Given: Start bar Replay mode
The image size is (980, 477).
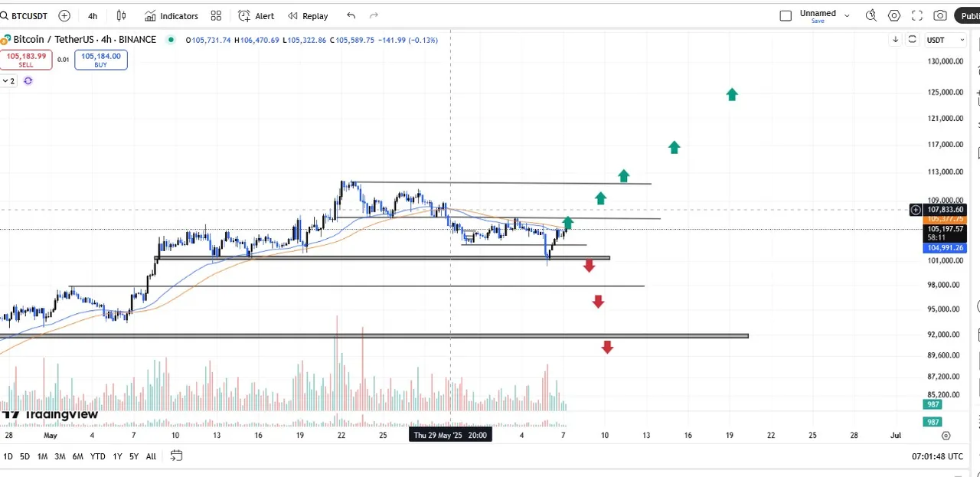Looking at the screenshot, I should pyautogui.click(x=308, y=15).
